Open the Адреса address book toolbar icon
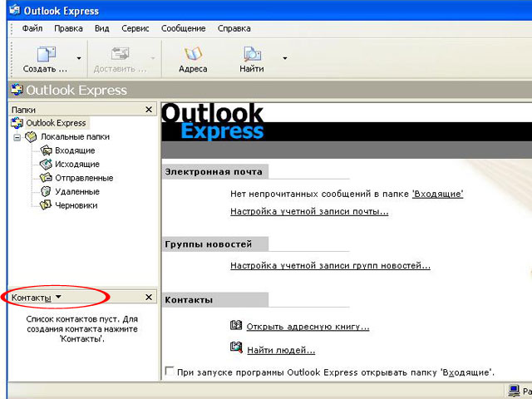This screenshot has height=399, width=532. point(193,56)
